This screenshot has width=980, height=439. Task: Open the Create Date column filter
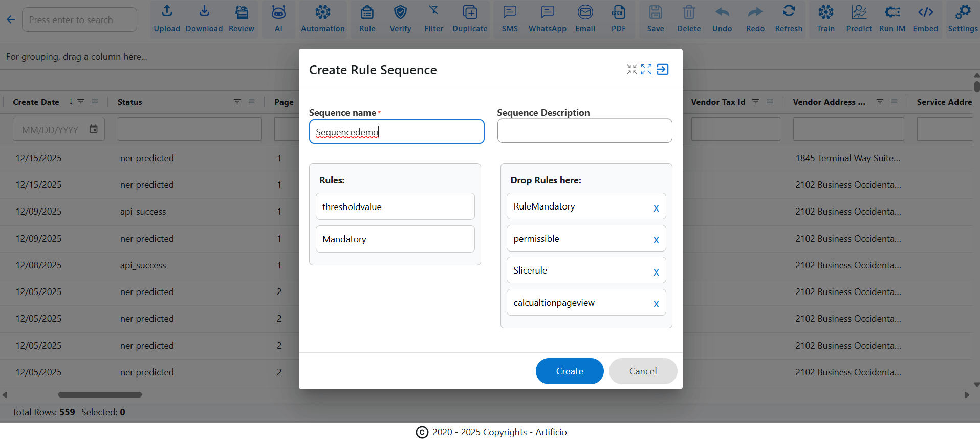tap(81, 101)
